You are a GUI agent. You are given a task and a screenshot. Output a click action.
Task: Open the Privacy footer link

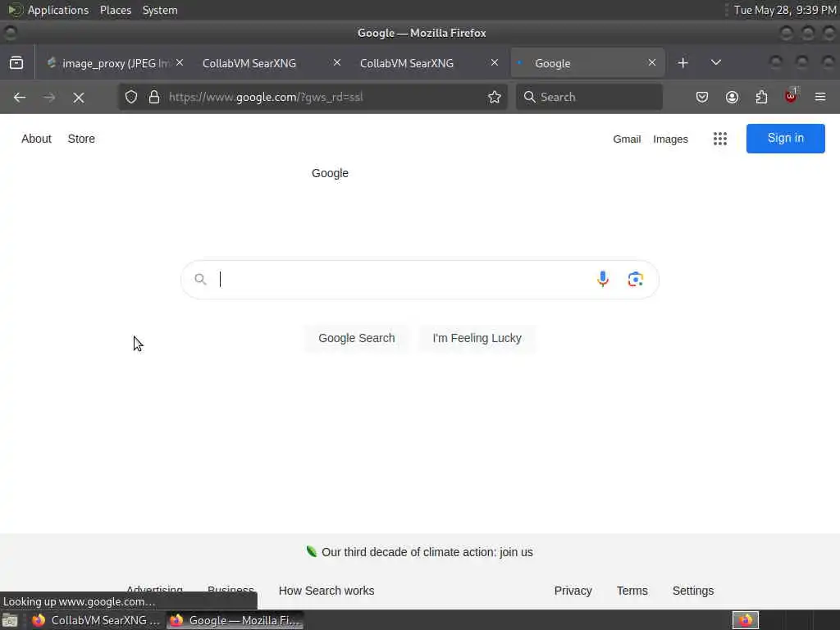point(573,591)
